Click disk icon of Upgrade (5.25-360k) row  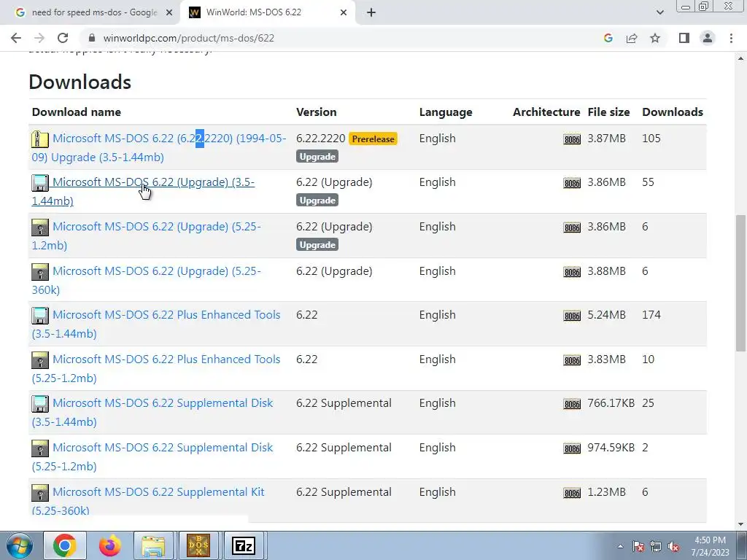[40, 271]
